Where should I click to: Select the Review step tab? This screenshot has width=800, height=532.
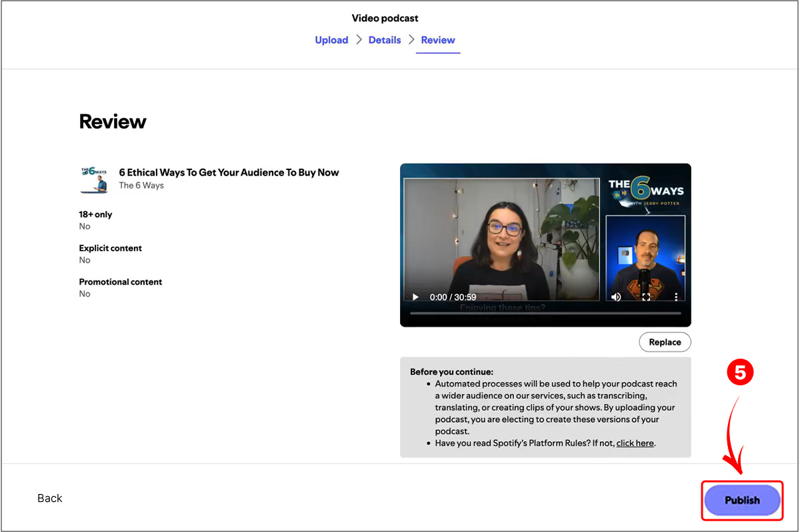point(438,40)
